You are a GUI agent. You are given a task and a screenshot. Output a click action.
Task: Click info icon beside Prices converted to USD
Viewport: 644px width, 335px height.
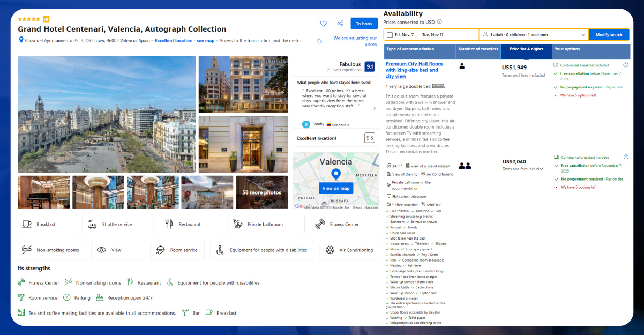coord(439,22)
